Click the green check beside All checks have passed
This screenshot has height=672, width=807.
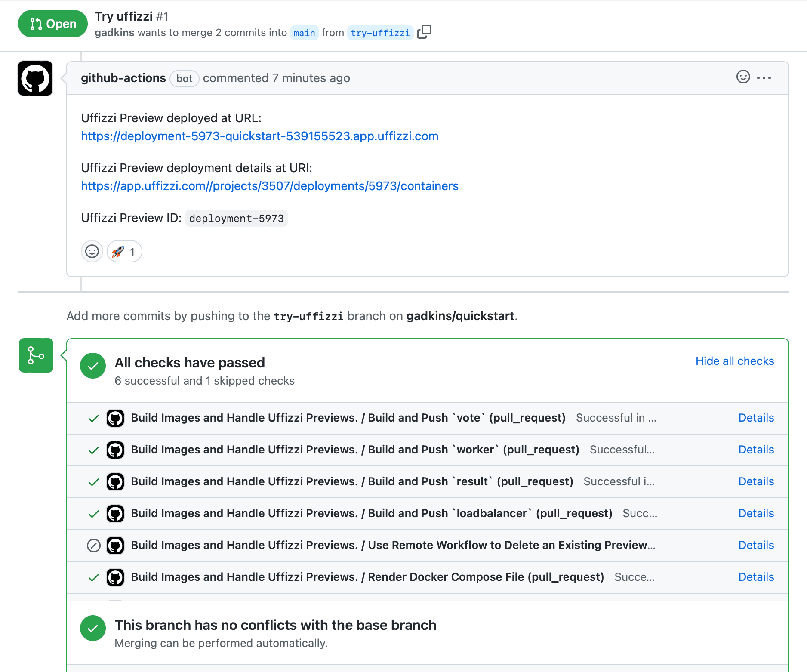pyautogui.click(x=93, y=366)
